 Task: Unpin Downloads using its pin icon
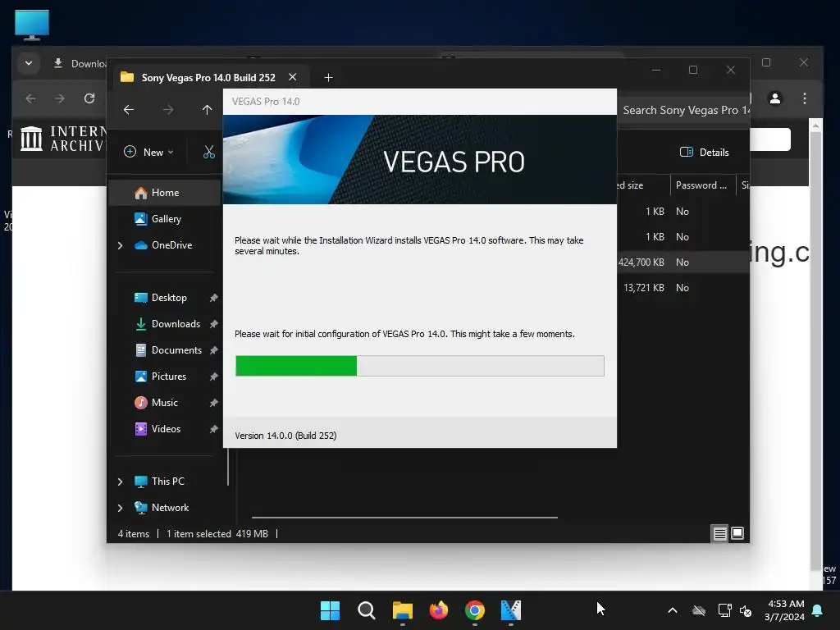213,324
